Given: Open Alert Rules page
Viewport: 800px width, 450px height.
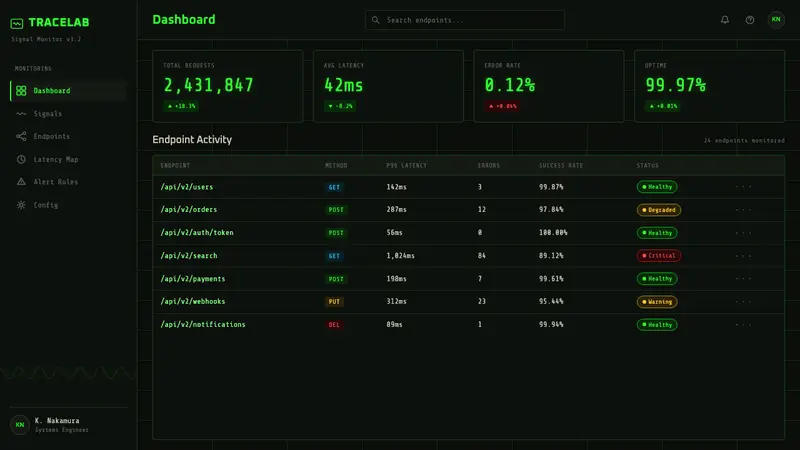Looking at the screenshot, I should pos(68,182).
